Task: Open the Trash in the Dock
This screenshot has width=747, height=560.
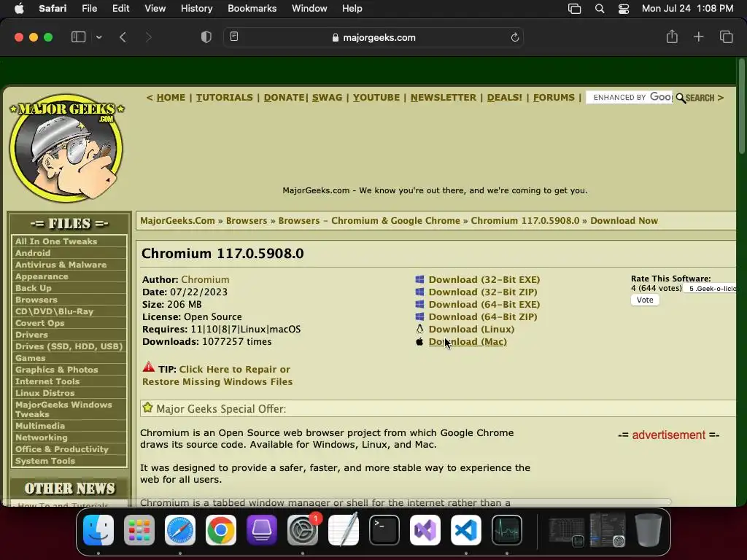Action: pyautogui.click(x=648, y=529)
